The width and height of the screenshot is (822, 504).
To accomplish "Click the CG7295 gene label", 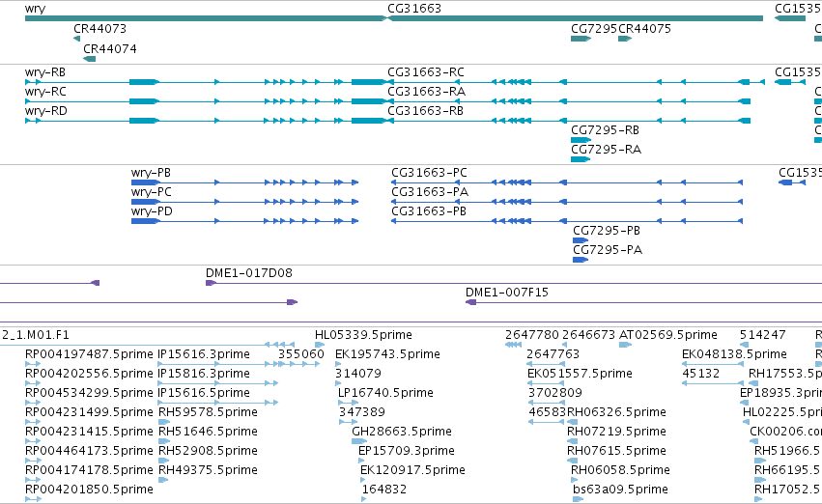I will coord(594,29).
